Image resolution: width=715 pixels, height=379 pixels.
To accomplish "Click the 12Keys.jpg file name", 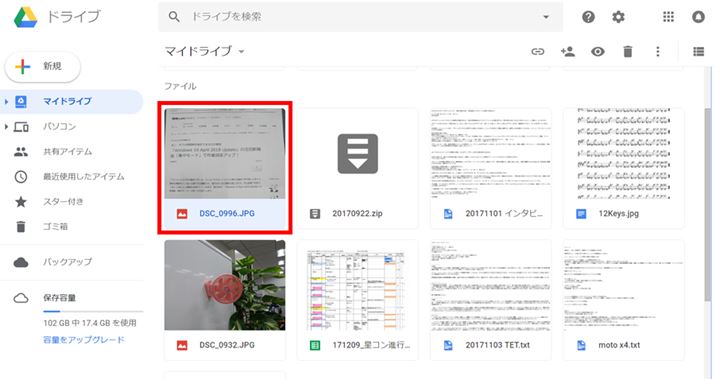I will pyautogui.click(x=618, y=213).
